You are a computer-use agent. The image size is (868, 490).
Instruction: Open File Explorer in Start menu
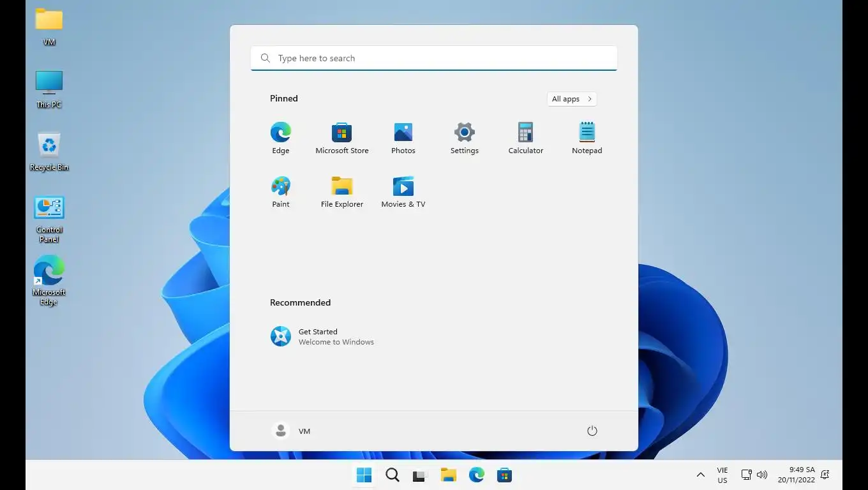(342, 192)
